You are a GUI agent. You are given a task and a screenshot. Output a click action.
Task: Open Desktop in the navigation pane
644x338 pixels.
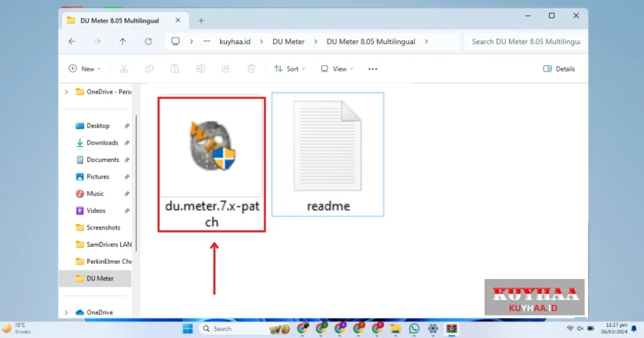[x=97, y=126]
